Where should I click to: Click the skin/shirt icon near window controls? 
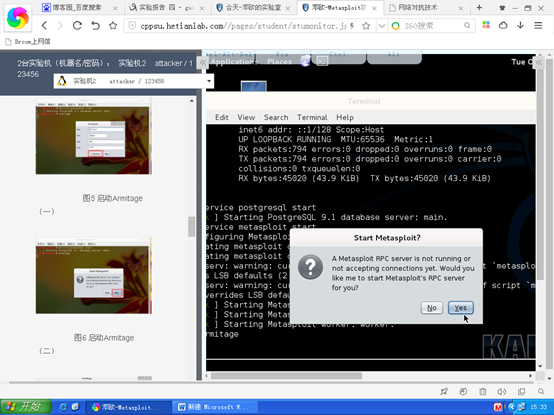tap(502, 8)
